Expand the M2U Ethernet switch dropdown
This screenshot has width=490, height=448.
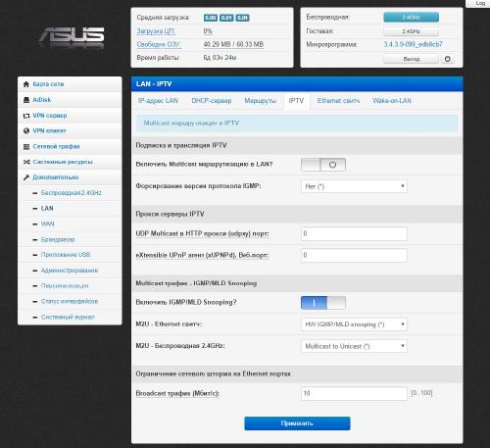click(354, 324)
